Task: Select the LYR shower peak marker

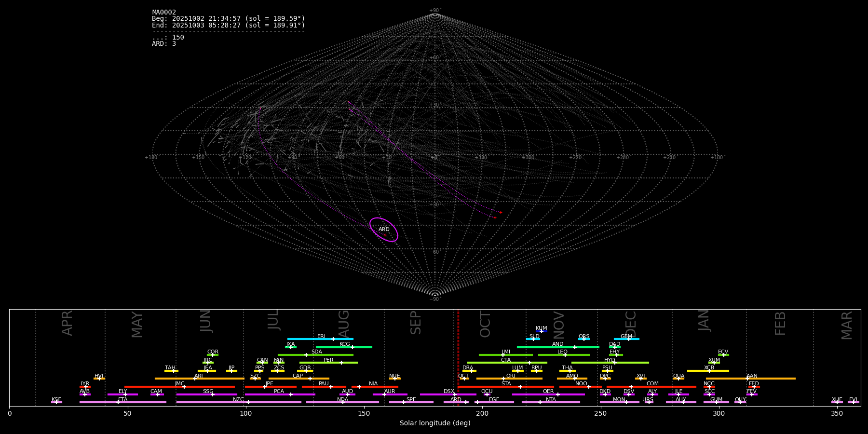Action: click(x=86, y=387)
